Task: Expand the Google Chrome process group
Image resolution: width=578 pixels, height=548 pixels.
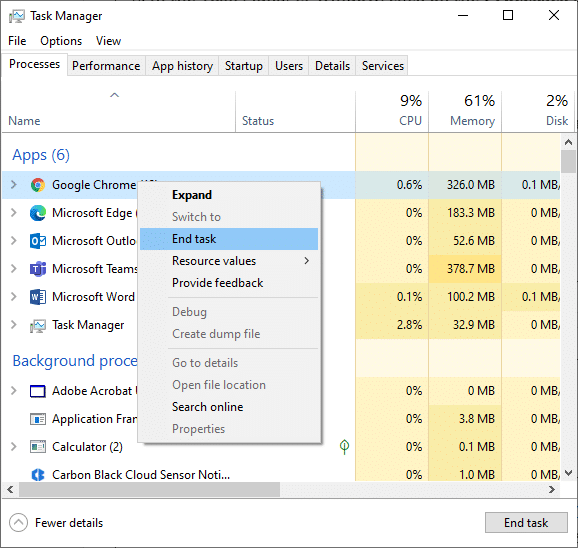Action: point(14,184)
